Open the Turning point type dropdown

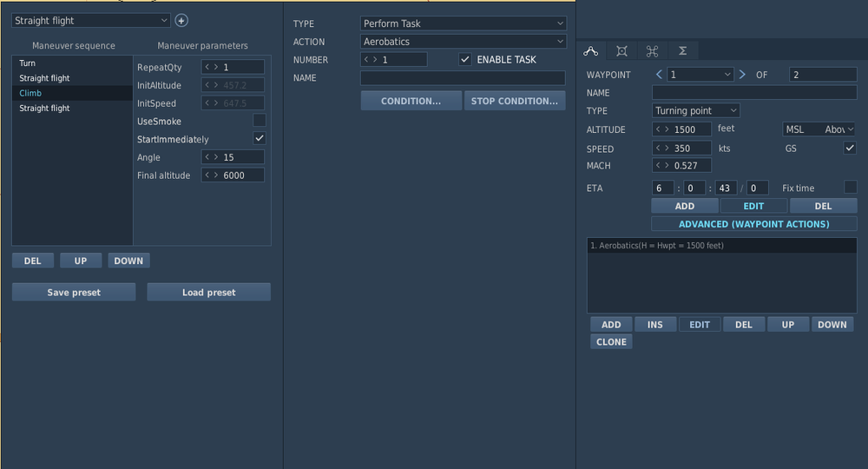click(696, 110)
